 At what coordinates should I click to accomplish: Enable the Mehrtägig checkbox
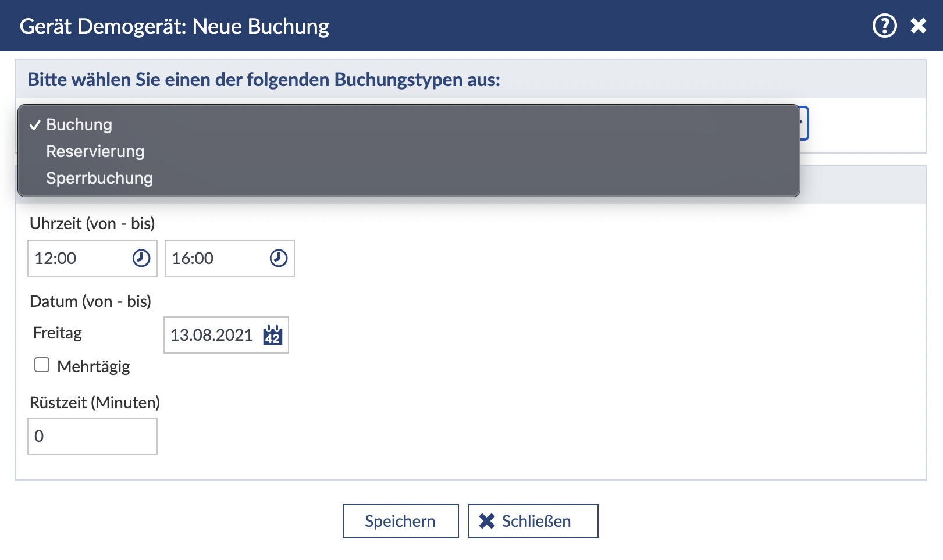42,365
